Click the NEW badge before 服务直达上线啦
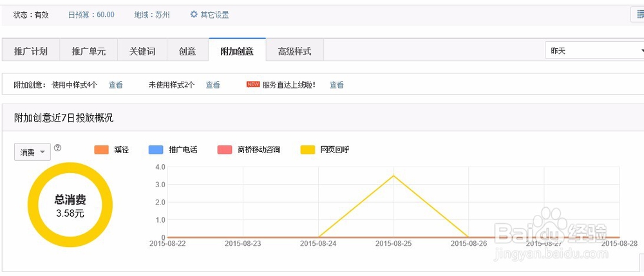Image resolution: width=644 pixels, height=276 pixels. tap(253, 84)
